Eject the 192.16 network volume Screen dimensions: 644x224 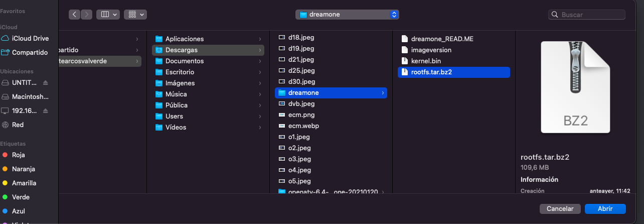(x=46, y=110)
